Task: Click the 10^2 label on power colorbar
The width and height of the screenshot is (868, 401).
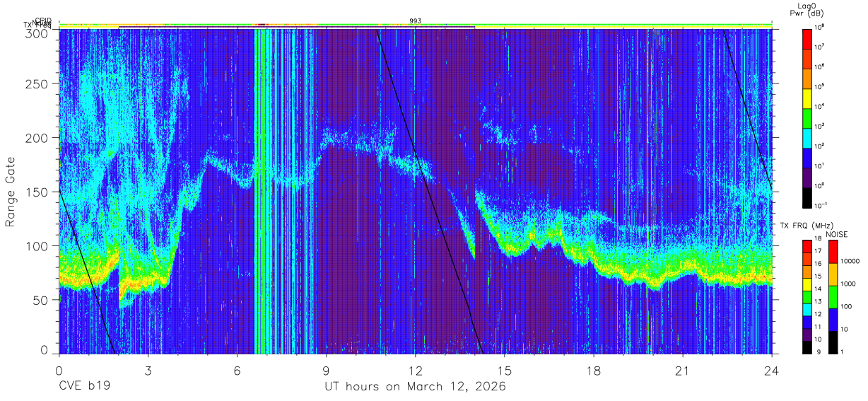Action: [820, 146]
